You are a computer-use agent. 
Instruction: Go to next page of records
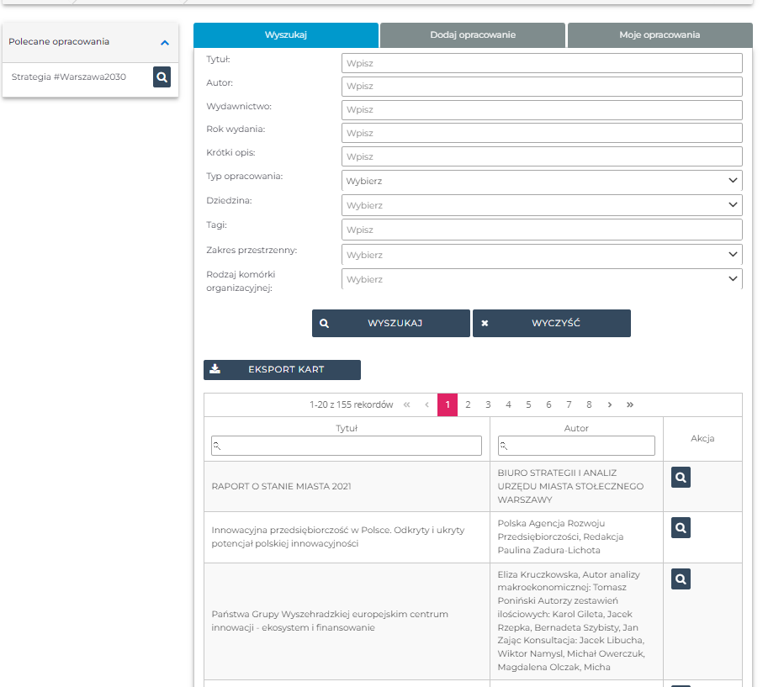[609, 404]
